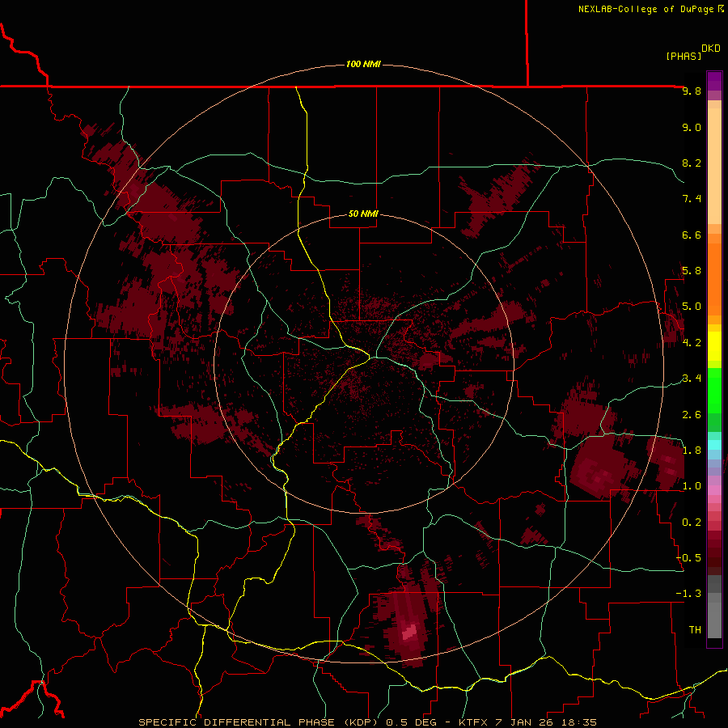Click the TH threshold label
This screenshot has height=728, width=728.
click(x=695, y=630)
